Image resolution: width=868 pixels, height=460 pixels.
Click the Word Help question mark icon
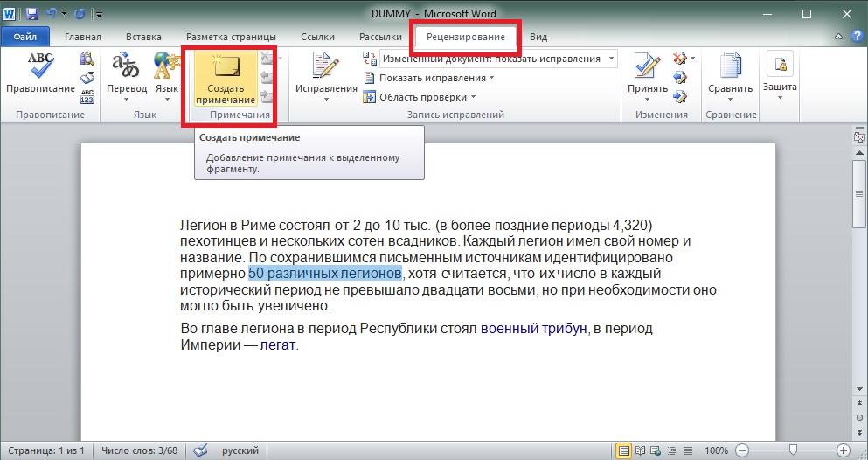point(853,37)
